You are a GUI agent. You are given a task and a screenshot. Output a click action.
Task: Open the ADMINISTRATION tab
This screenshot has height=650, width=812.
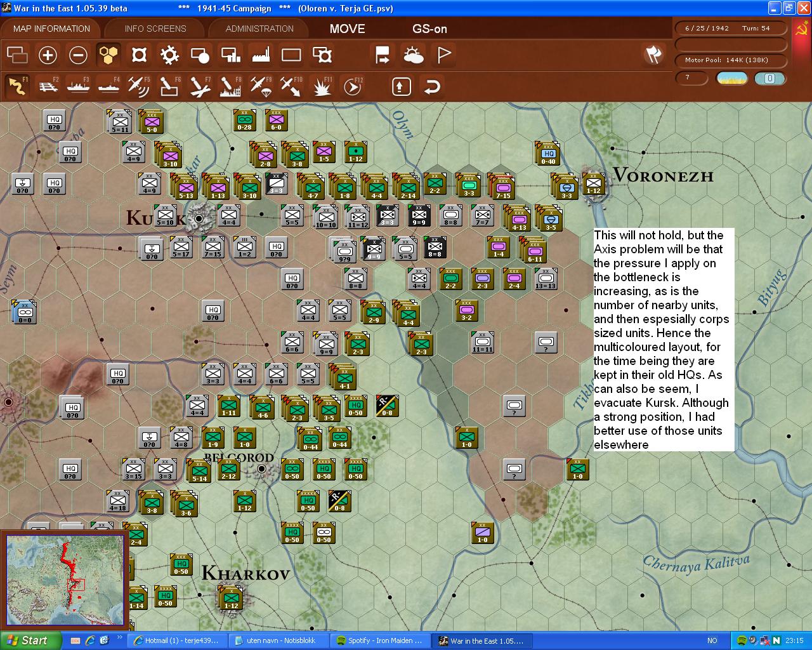259,29
